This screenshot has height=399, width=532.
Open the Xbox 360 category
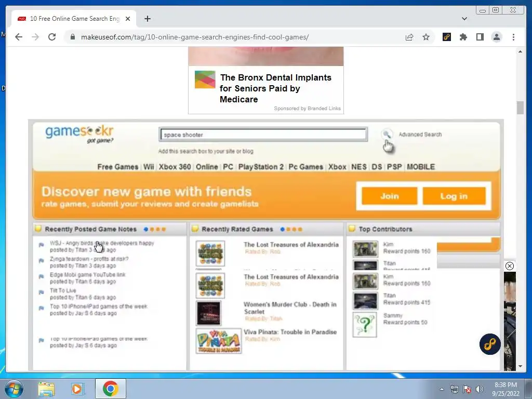click(175, 167)
